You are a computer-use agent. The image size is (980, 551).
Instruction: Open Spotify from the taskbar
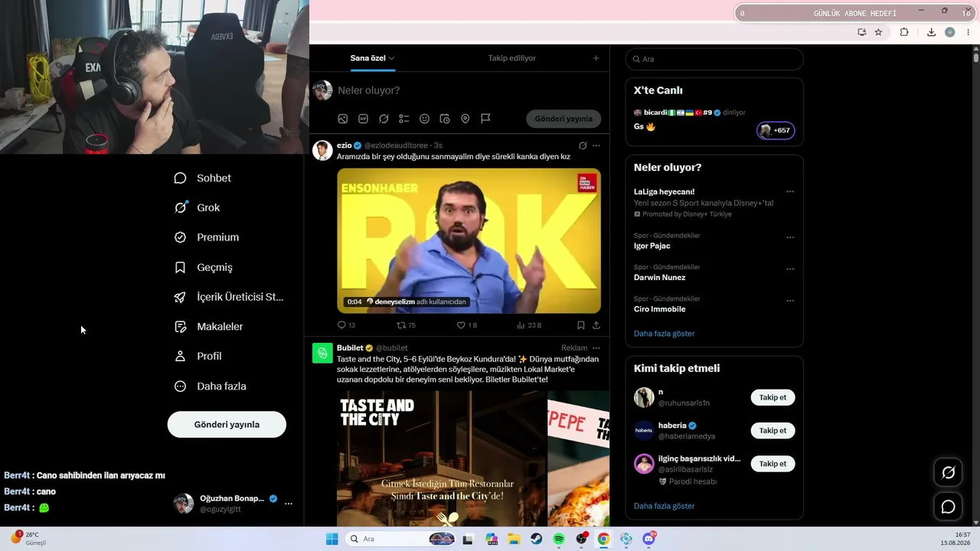pos(559,539)
